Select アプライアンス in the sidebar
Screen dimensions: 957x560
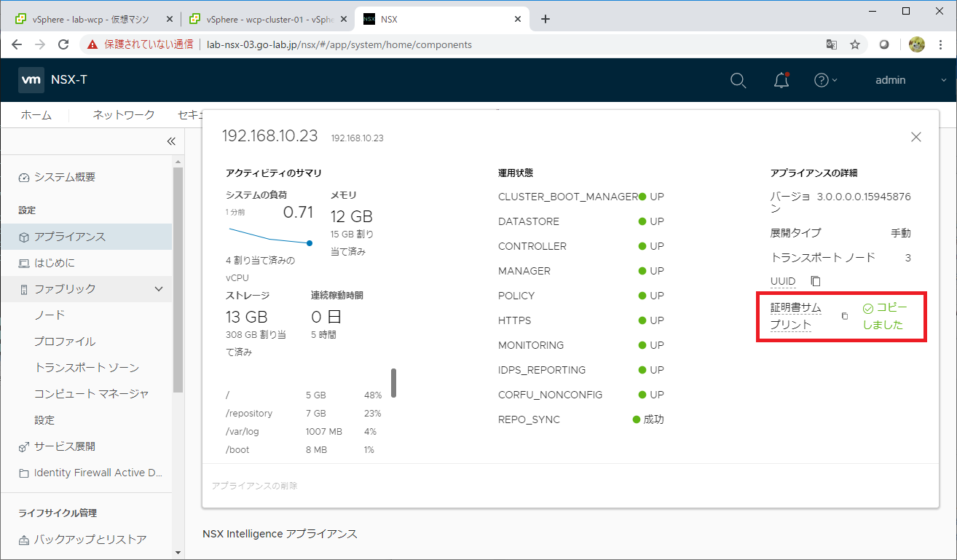click(86, 237)
